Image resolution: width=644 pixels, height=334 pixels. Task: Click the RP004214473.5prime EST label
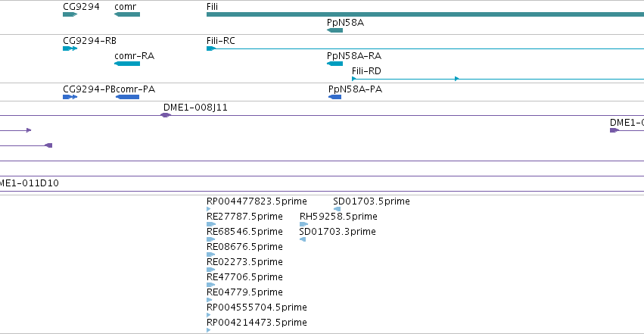[x=257, y=323]
